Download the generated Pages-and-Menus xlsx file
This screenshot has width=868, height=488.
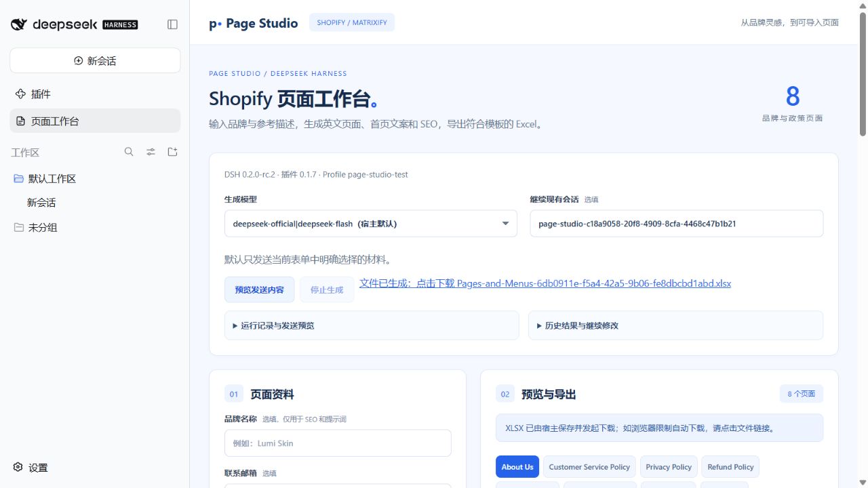[x=545, y=283]
